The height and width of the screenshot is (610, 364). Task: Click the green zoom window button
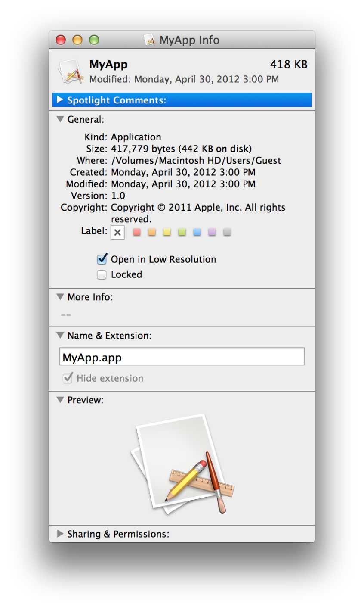[94, 40]
